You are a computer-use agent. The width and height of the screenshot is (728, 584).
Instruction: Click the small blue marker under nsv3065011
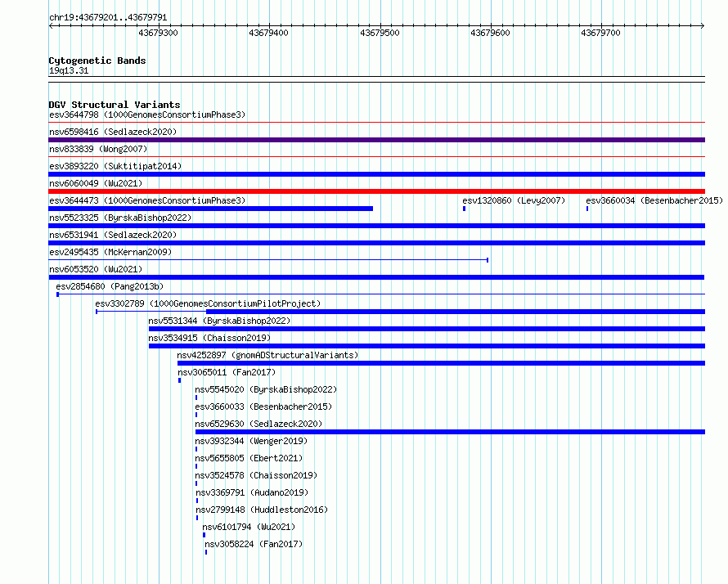(180, 380)
